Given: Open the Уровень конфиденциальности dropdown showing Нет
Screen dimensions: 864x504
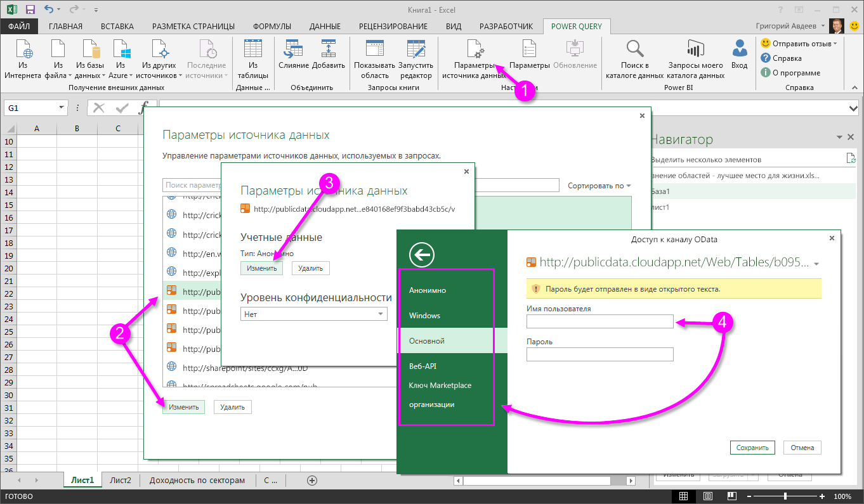Looking at the screenshot, I should tap(314, 314).
